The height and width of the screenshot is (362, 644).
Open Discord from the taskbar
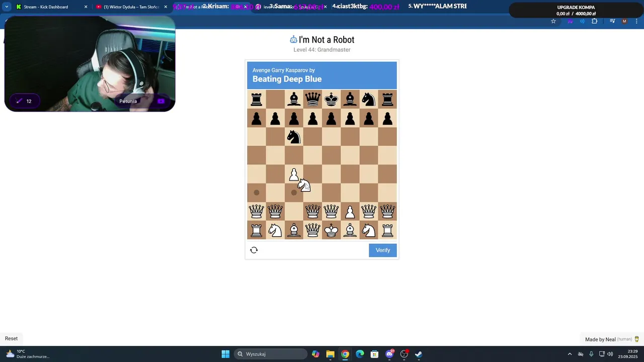click(x=389, y=354)
